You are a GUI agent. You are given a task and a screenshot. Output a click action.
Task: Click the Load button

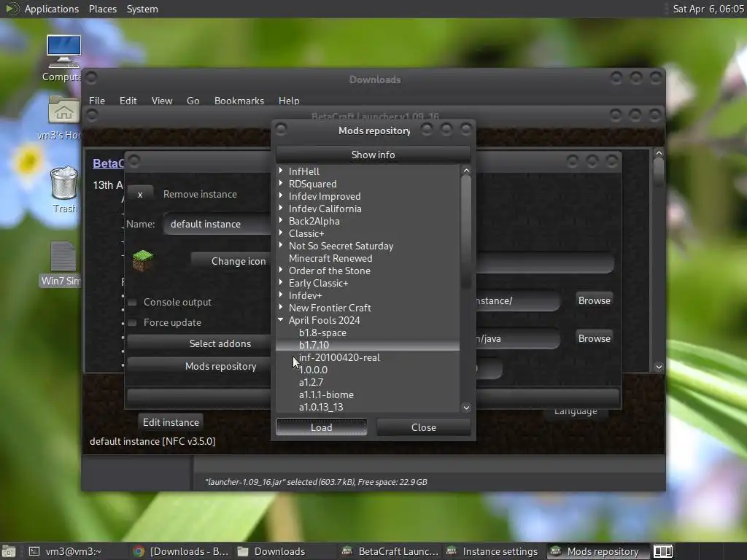[321, 427]
